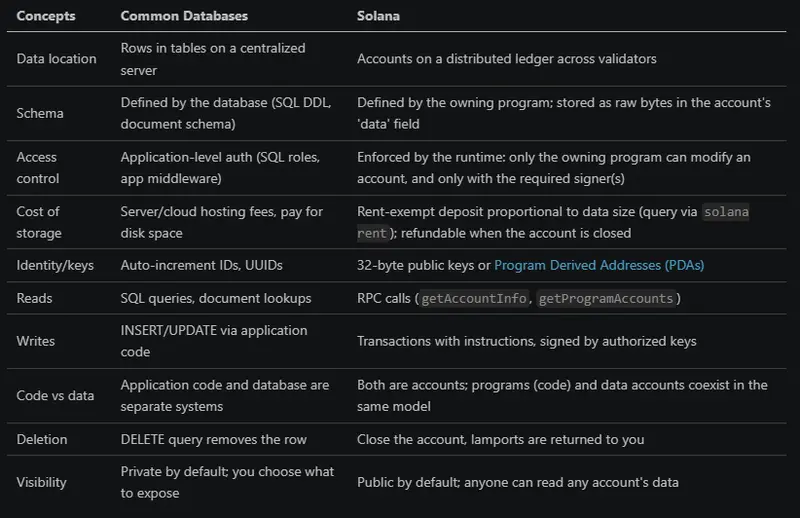Click the 'Common Databases' column header

pos(184,16)
